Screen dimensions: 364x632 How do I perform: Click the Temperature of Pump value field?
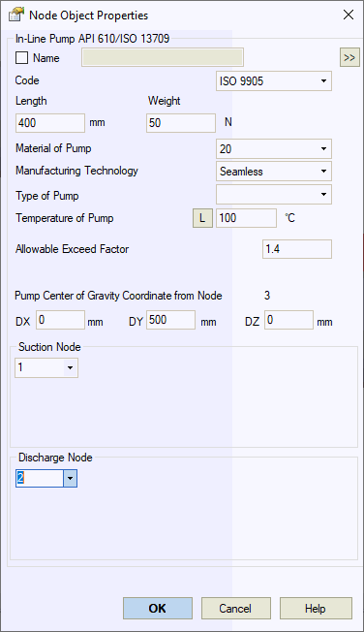coord(246,218)
